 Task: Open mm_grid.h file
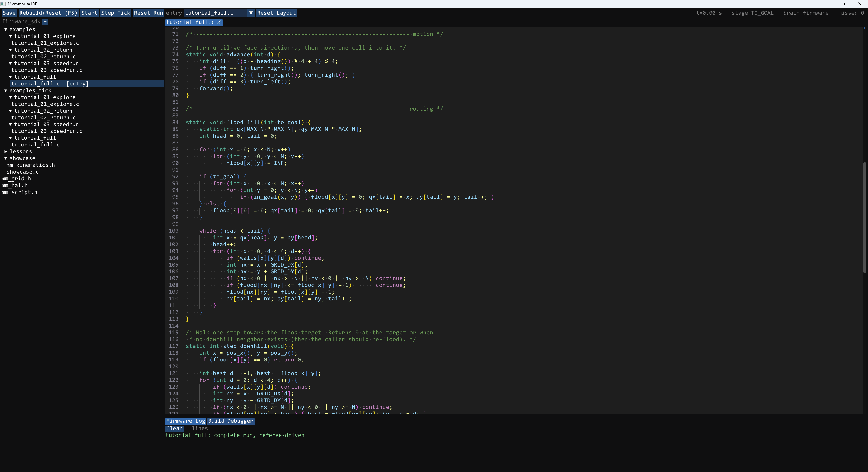(16, 179)
